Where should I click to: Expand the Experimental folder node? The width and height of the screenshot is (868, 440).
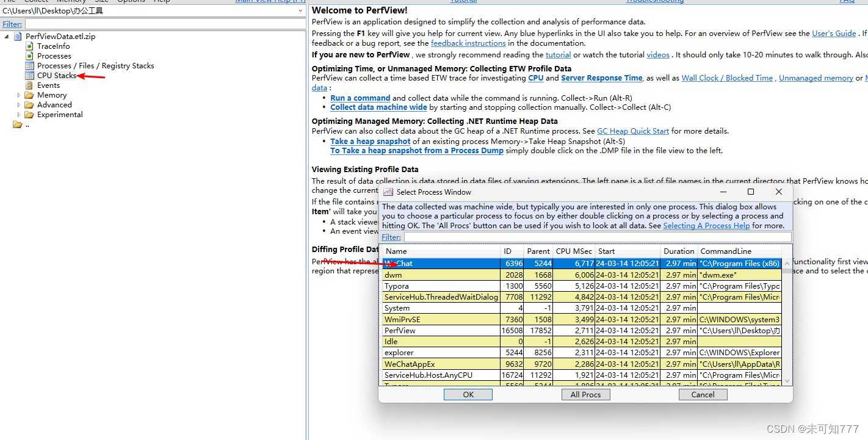(19, 115)
